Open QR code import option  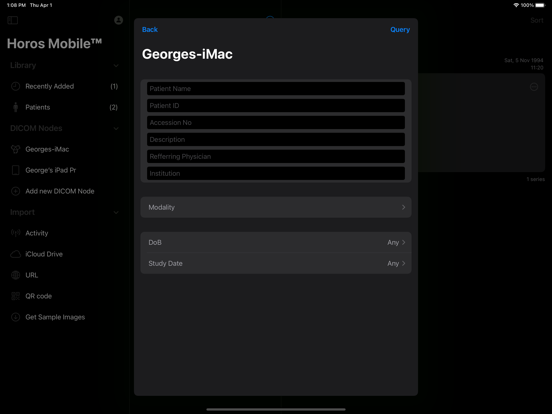point(64,296)
